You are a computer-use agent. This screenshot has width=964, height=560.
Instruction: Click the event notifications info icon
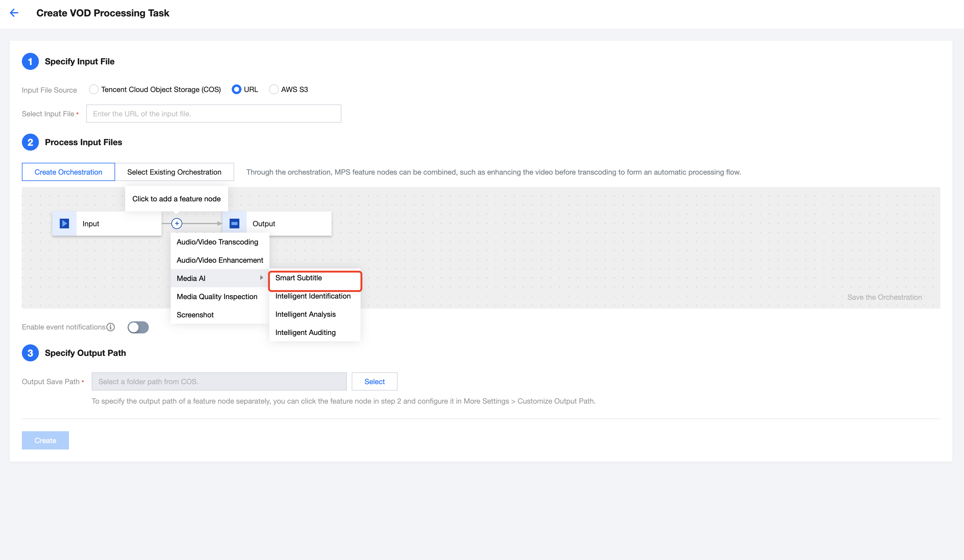111,327
